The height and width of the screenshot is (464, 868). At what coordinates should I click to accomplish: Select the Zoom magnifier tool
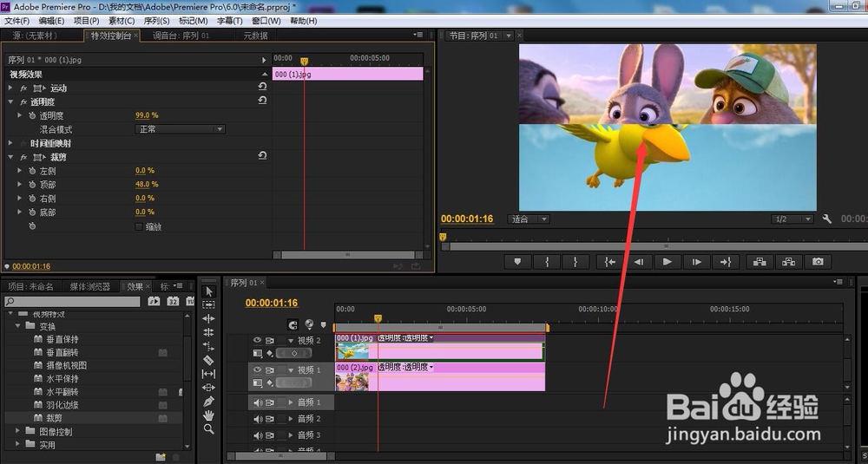(208, 429)
